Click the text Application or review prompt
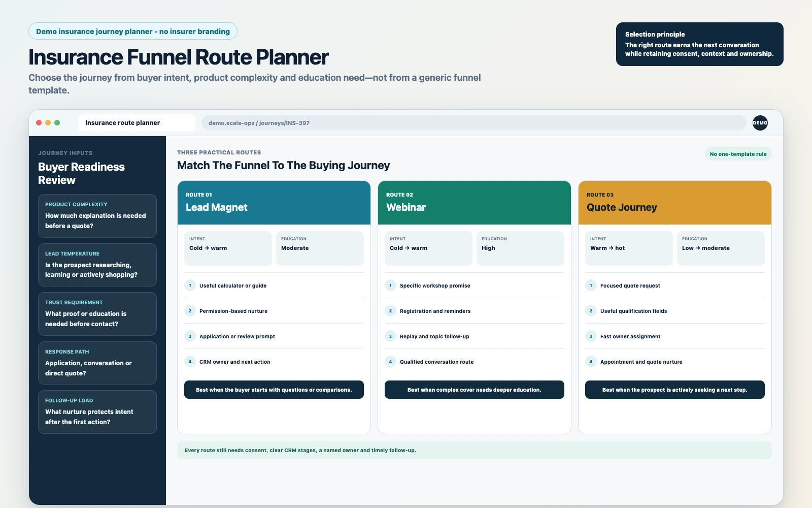Screen dimensions: 812x508 [237, 337]
